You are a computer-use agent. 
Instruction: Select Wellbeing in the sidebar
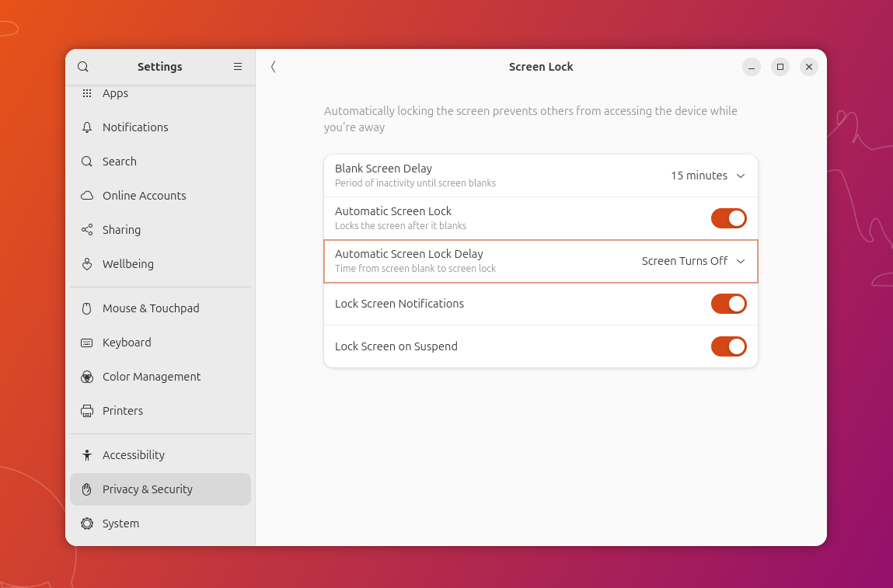pos(161,263)
